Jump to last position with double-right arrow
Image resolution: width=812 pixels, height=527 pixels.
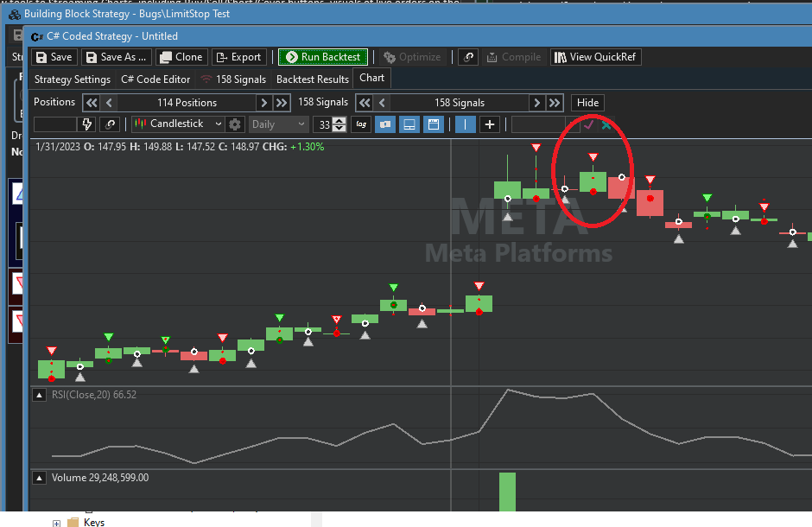pos(282,103)
